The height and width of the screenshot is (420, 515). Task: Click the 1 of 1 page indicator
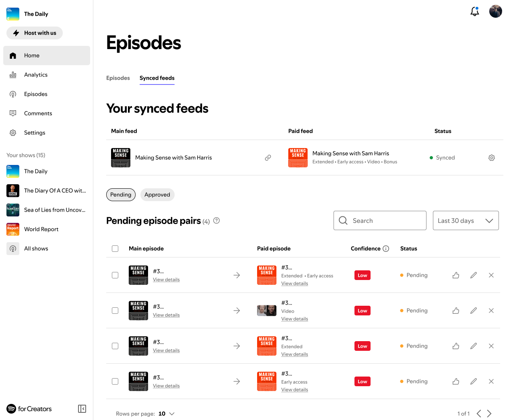point(463,414)
